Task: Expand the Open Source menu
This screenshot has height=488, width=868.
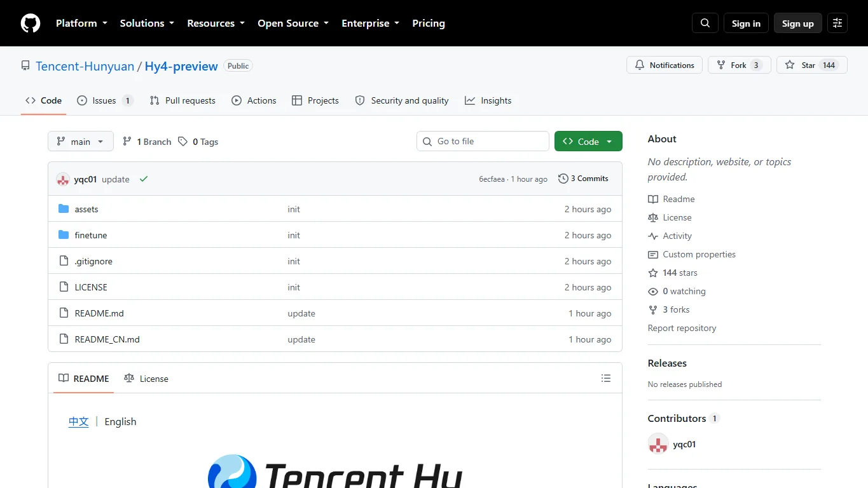Action: point(293,23)
